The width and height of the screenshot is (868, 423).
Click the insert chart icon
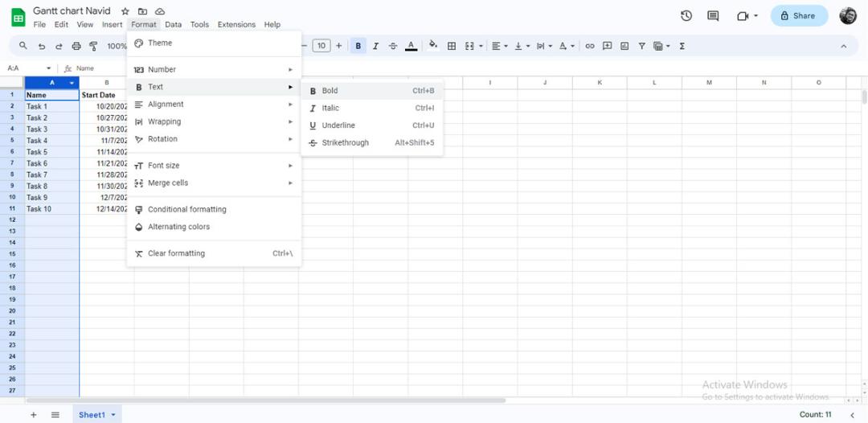click(x=624, y=46)
